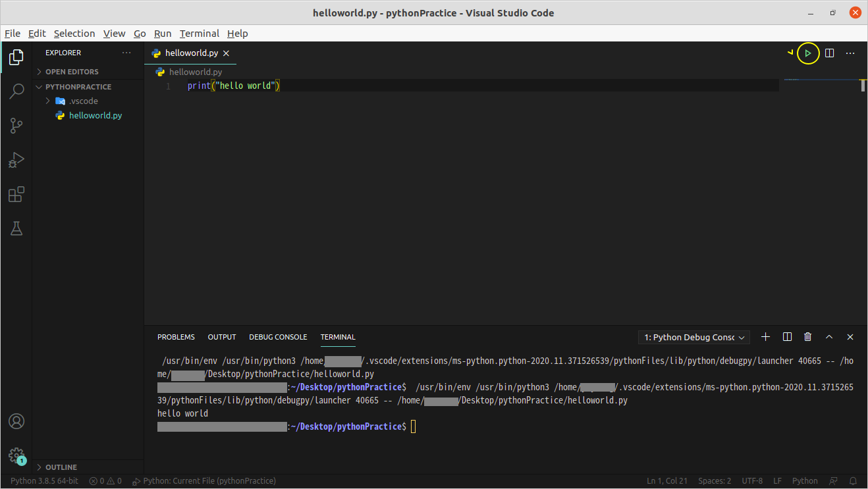This screenshot has width=868, height=489.
Task: Open the View menu
Action: pos(114,34)
